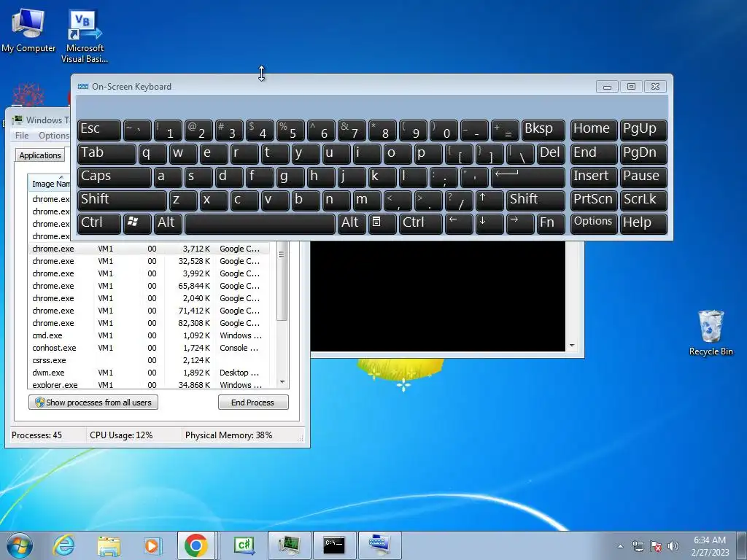The image size is (747, 560).
Task: Select the Recycle Bin desktop icon
Action: pyautogui.click(x=711, y=332)
